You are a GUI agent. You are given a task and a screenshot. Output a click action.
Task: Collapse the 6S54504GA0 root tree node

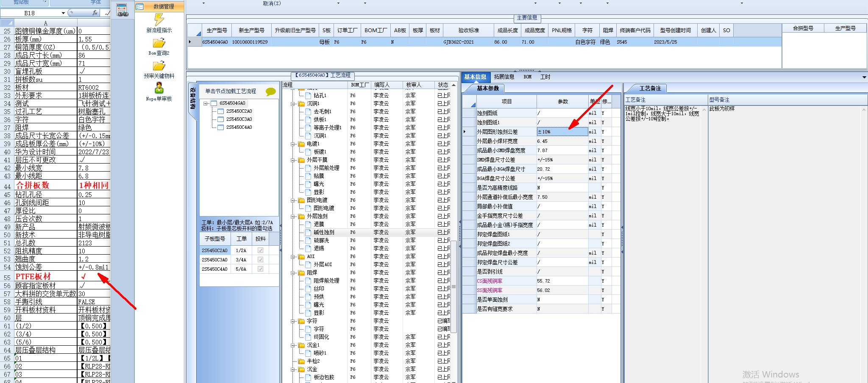(206, 103)
